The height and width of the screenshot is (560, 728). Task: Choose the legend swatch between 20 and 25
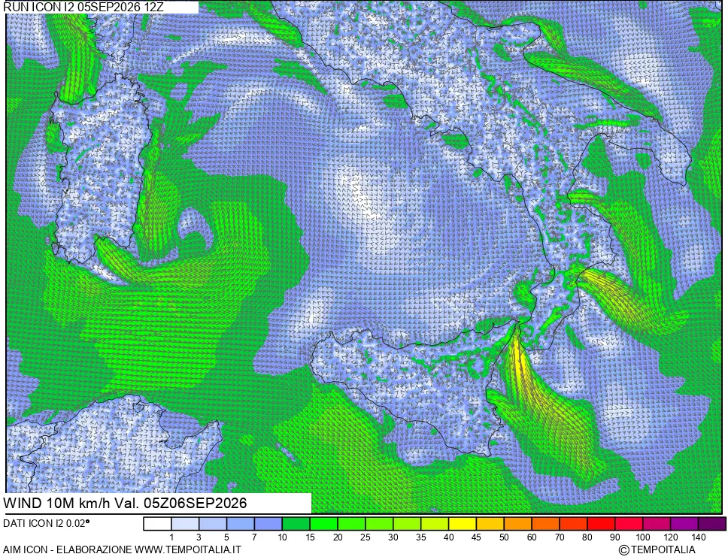(x=351, y=524)
